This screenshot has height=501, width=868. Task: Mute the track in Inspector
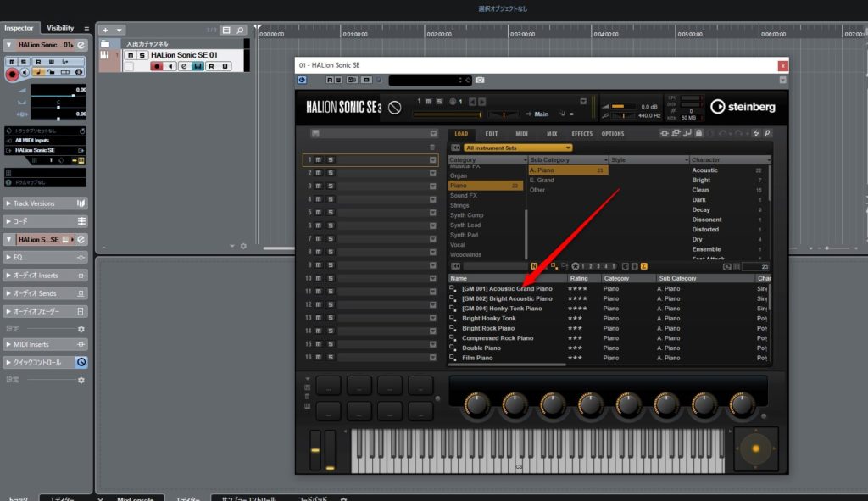pyautogui.click(x=12, y=61)
